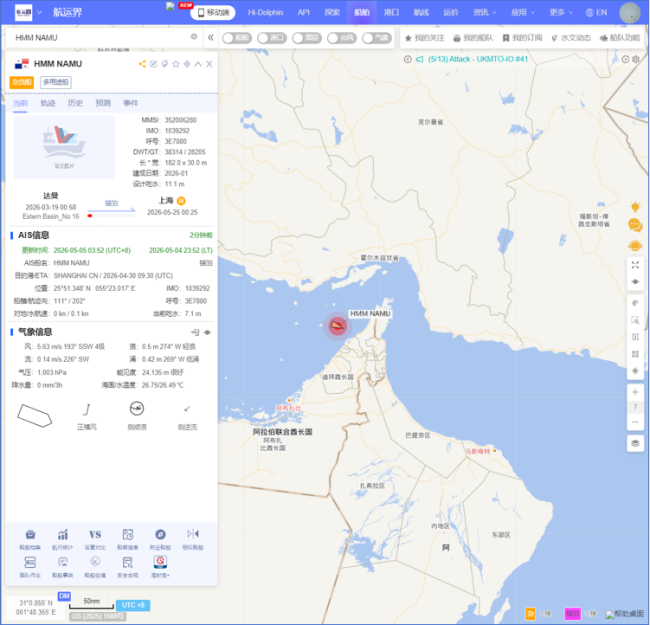Locate vessel with the target icon in header

click(187, 64)
